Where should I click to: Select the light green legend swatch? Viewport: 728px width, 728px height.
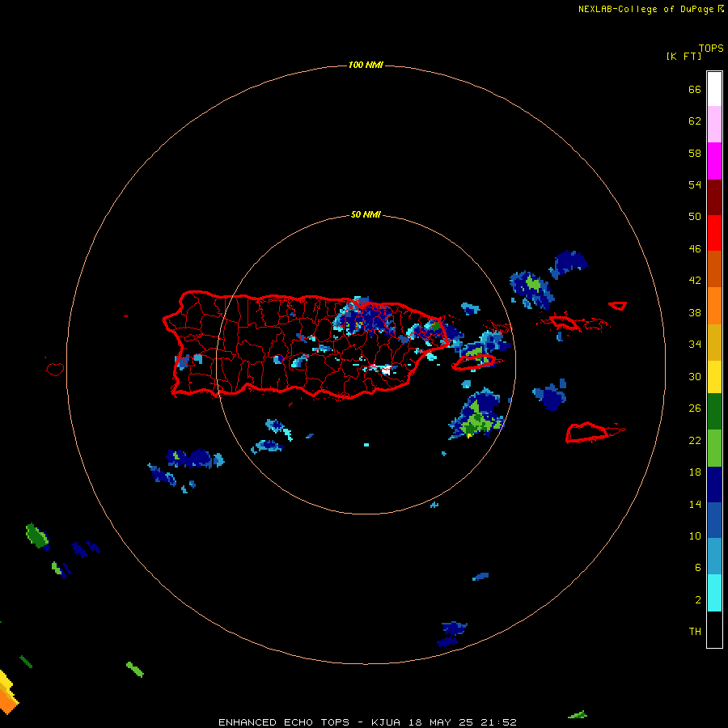(714, 448)
